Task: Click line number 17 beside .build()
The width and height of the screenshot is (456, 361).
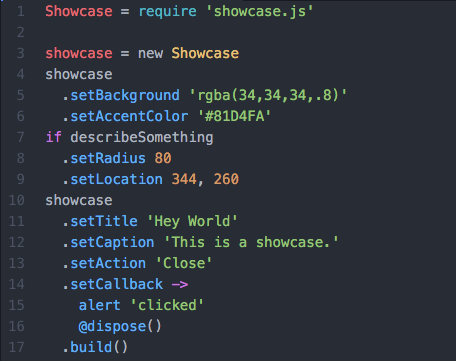Action: (17, 347)
